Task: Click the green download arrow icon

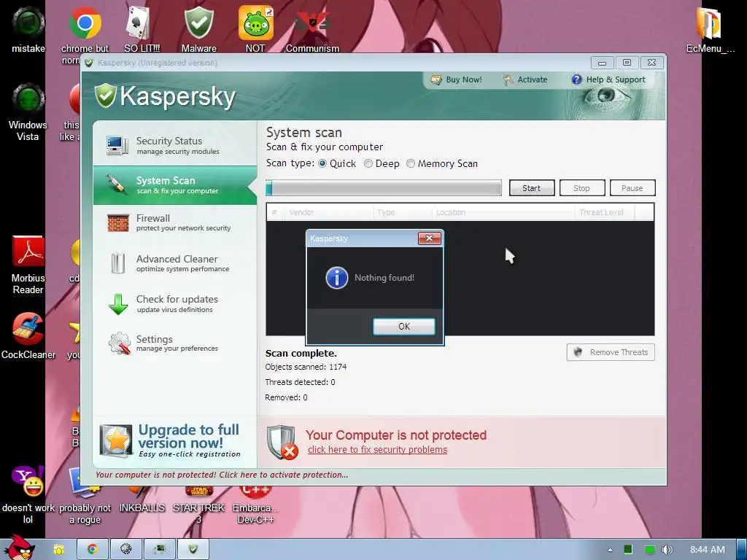Action: click(x=117, y=304)
